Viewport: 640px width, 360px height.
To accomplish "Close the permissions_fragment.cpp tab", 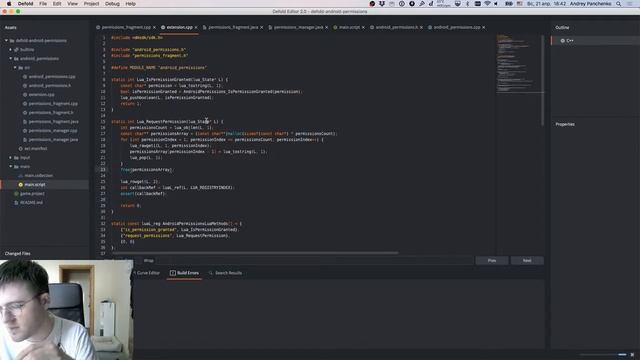I will (x=154, y=27).
